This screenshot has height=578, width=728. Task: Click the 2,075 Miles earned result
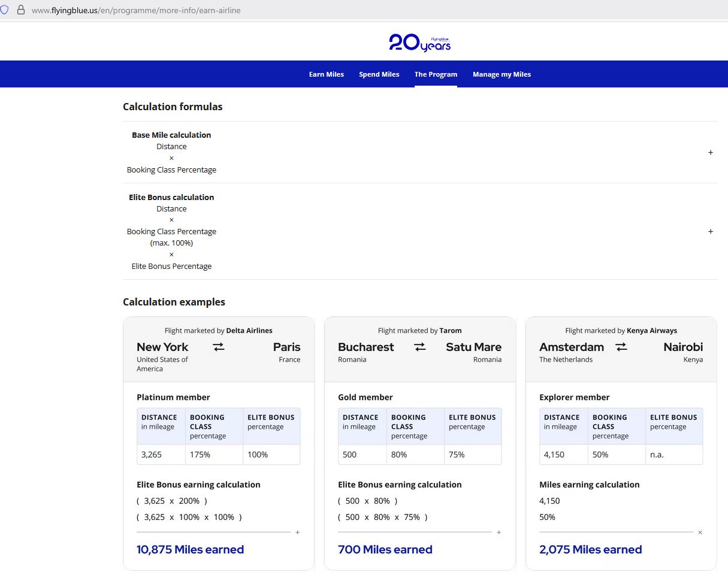pyautogui.click(x=590, y=549)
